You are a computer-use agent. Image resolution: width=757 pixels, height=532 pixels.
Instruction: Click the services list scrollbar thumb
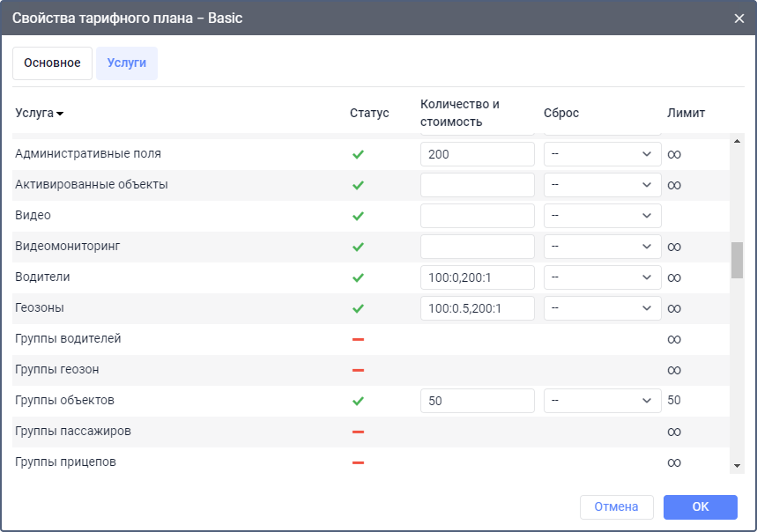(737, 260)
